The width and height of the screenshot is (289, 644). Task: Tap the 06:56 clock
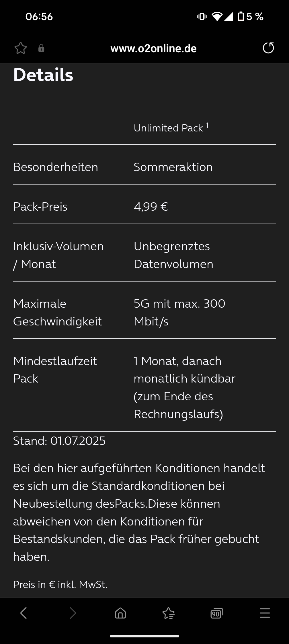(39, 17)
